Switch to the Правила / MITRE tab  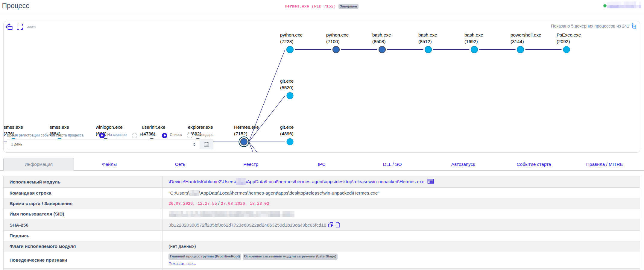(x=604, y=164)
